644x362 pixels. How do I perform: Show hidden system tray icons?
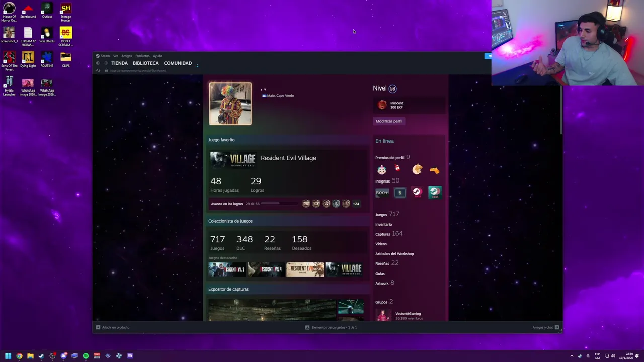[572, 356]
